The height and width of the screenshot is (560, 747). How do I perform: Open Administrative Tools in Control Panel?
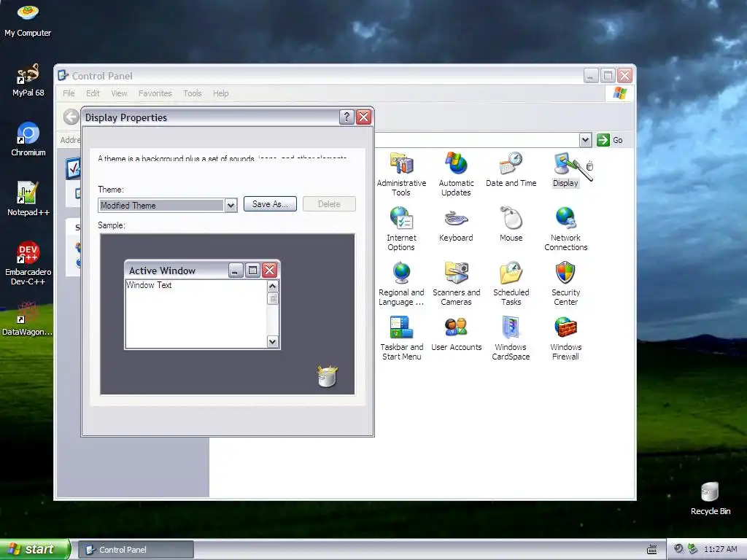coord(401,174)
